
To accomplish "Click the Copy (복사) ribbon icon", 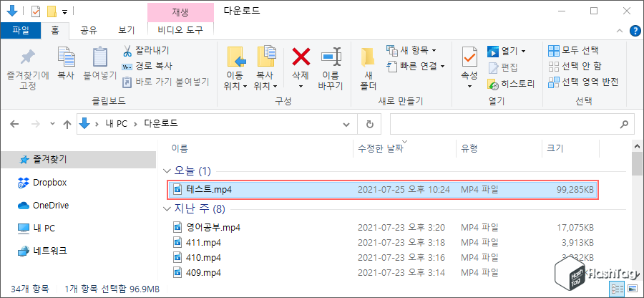I will (66, 57).
